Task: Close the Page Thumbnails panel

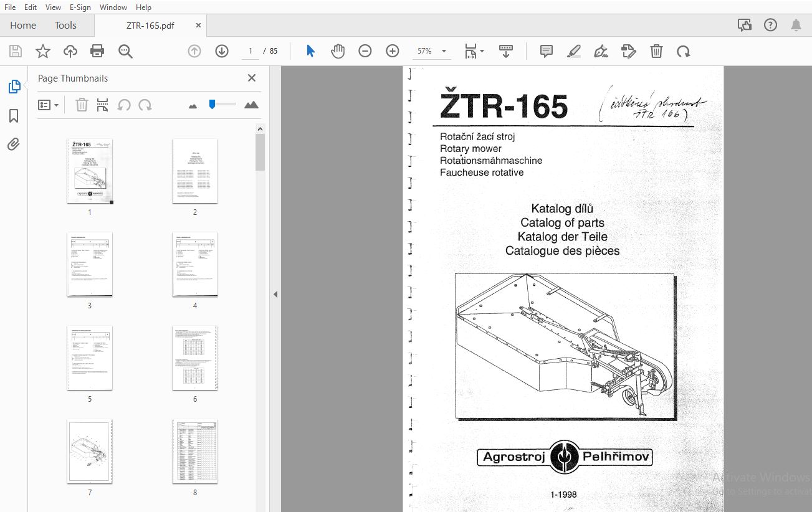Action: 252,78
